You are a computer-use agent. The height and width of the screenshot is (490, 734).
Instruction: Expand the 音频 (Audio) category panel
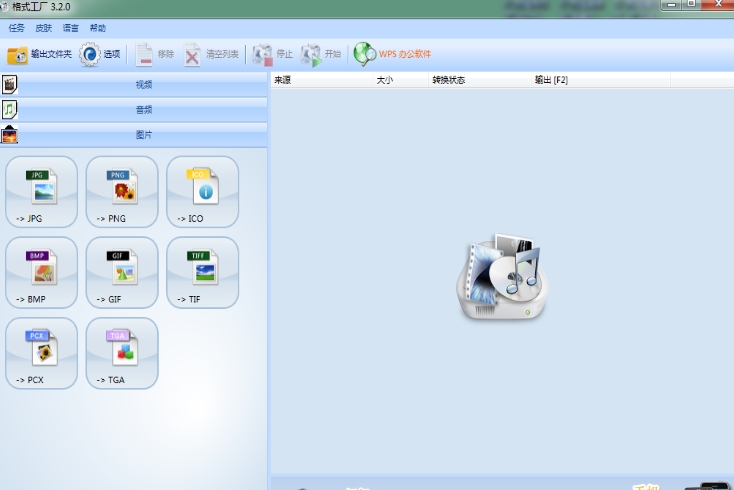143,109
